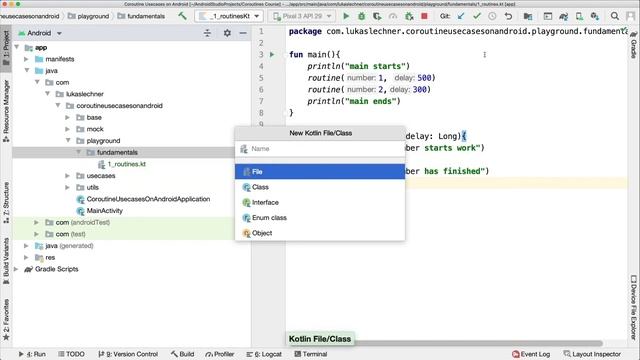Collapse the app module node

17,47
